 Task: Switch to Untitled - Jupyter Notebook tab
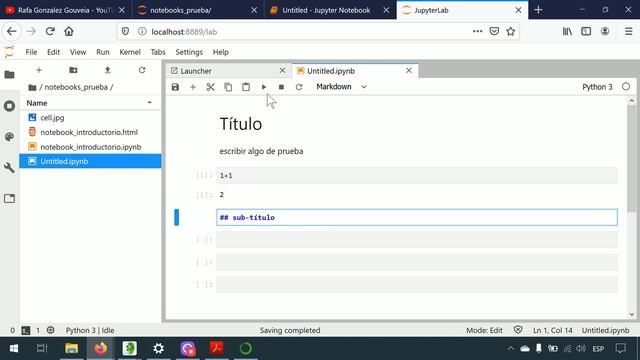point(329,10)
